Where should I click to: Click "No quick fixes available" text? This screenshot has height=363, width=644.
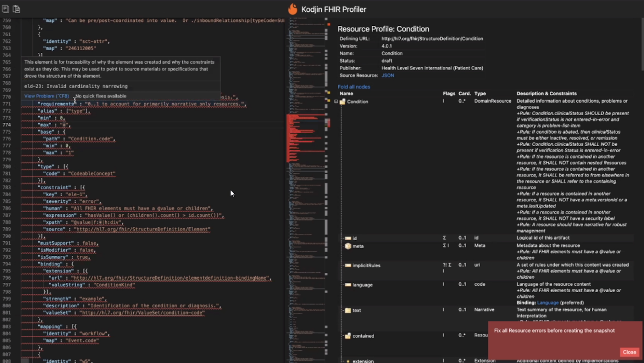101,96
